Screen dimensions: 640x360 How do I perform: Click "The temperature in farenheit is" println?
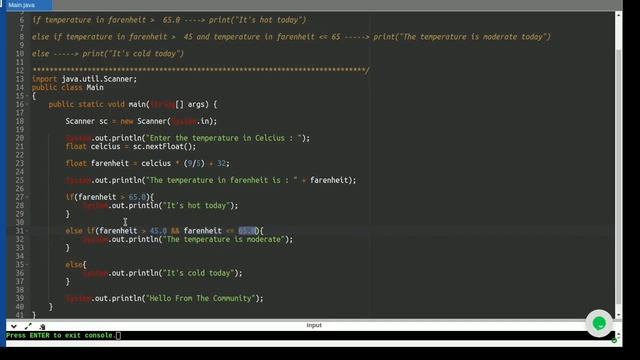coord(211,180)
